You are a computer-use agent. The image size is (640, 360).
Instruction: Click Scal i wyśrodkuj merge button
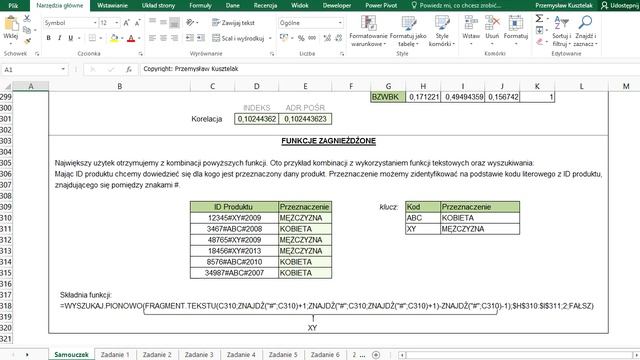[238, 38]
